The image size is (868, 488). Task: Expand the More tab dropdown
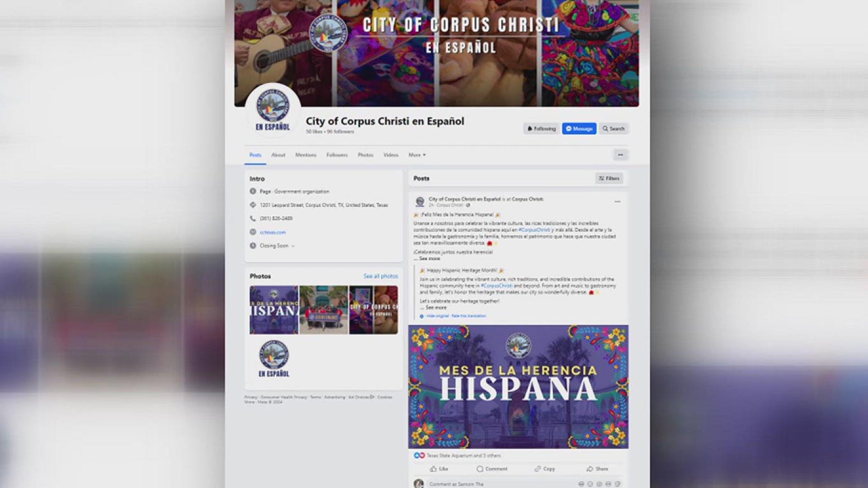click(x=417, y=155)
